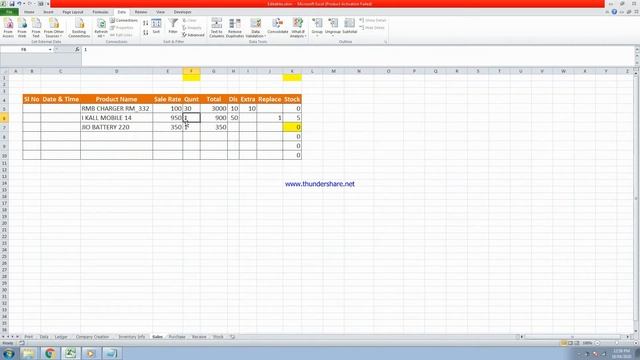
Task: Open the Review ribbon tab
Action: [141, 12]
